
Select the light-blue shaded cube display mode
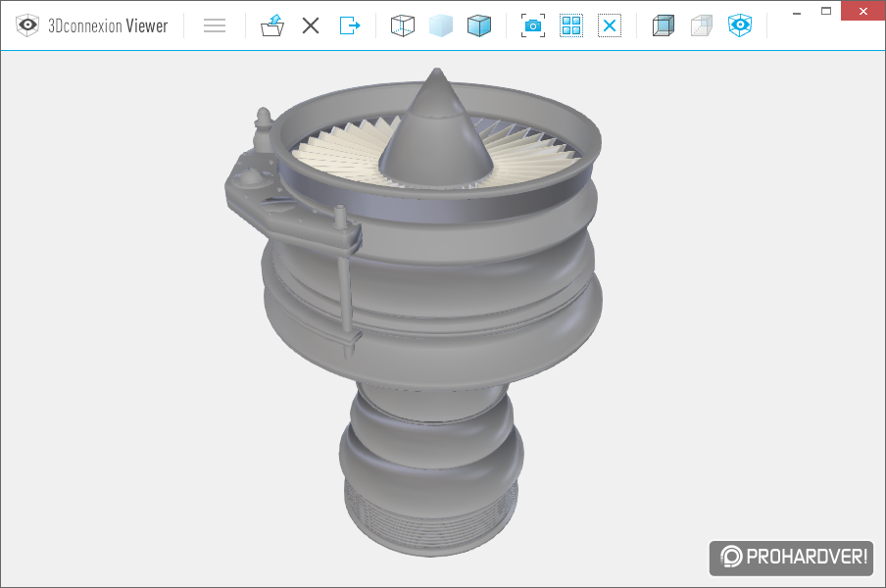tap(441, 25)
